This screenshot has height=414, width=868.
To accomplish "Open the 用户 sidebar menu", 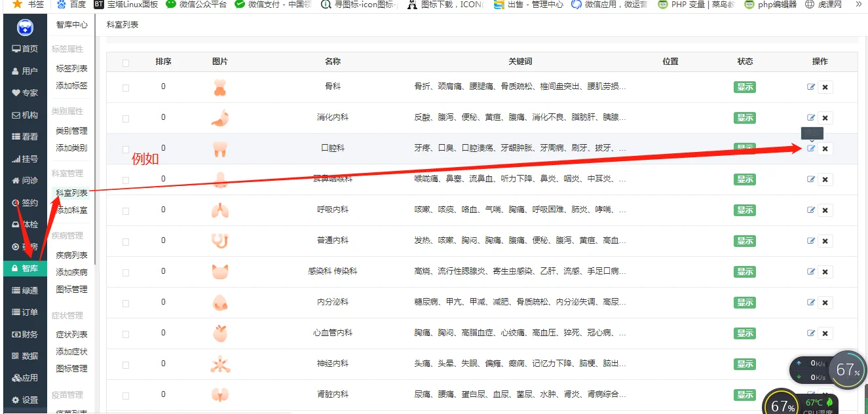I will (25, 71).
